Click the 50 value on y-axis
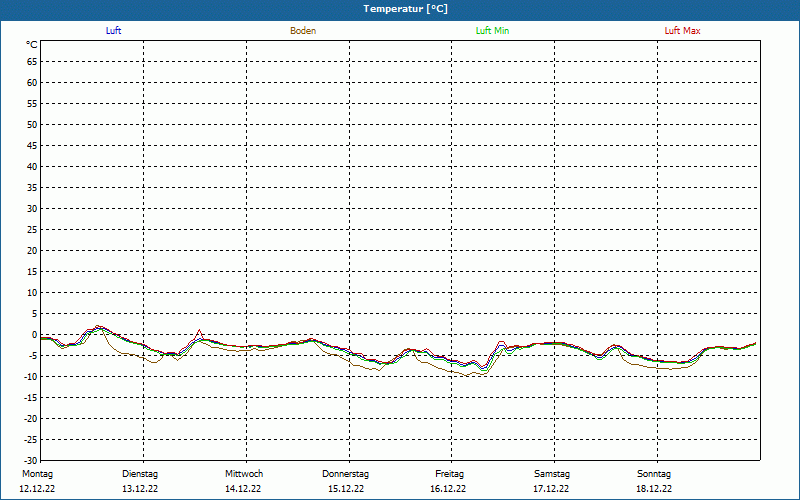 [x=32, y=124]
